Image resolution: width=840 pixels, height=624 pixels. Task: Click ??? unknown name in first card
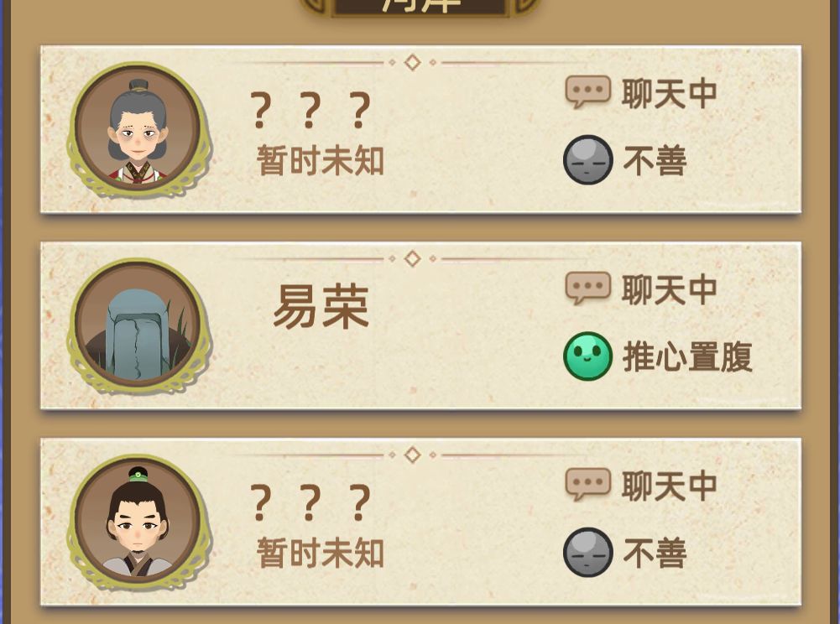point(310,110)
